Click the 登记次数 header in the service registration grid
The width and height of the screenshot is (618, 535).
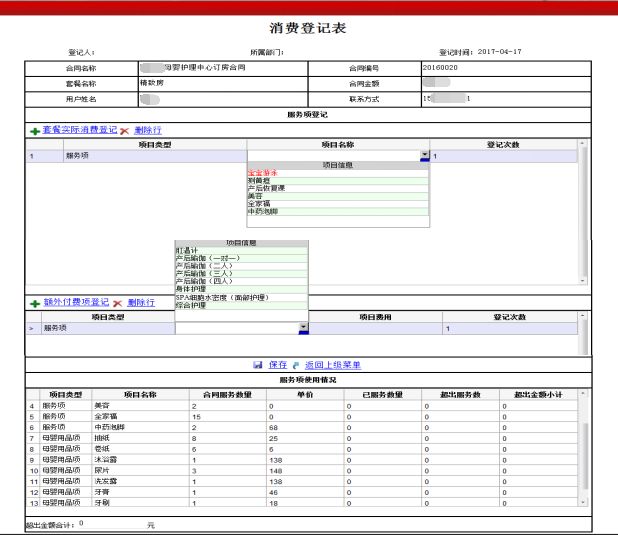503,145
